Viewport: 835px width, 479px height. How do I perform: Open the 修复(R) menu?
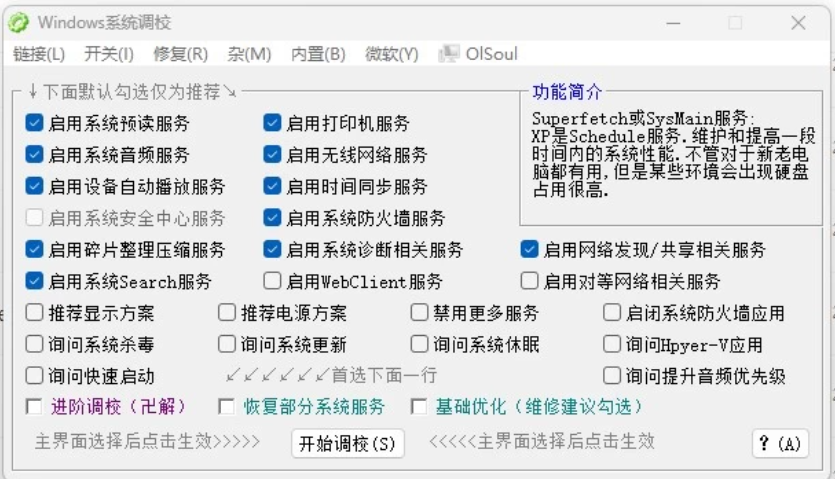(x=180, y=54)
